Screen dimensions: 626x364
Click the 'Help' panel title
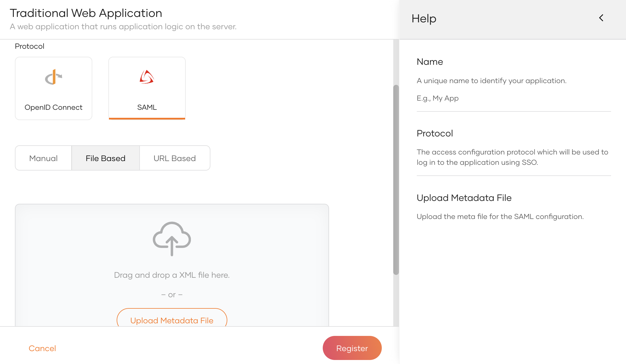[x=424, y=18]
